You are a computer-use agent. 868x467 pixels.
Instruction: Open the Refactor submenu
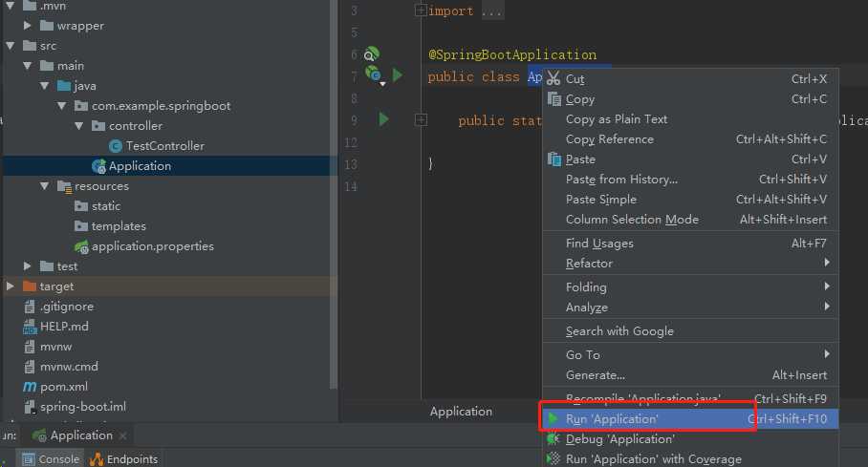(589, 264)
